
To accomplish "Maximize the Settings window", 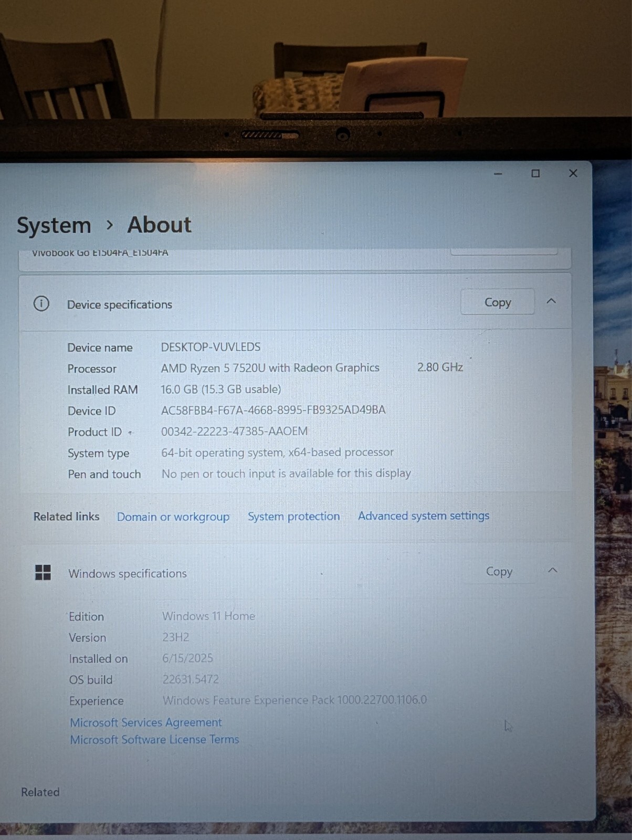I will pos(535,173).
